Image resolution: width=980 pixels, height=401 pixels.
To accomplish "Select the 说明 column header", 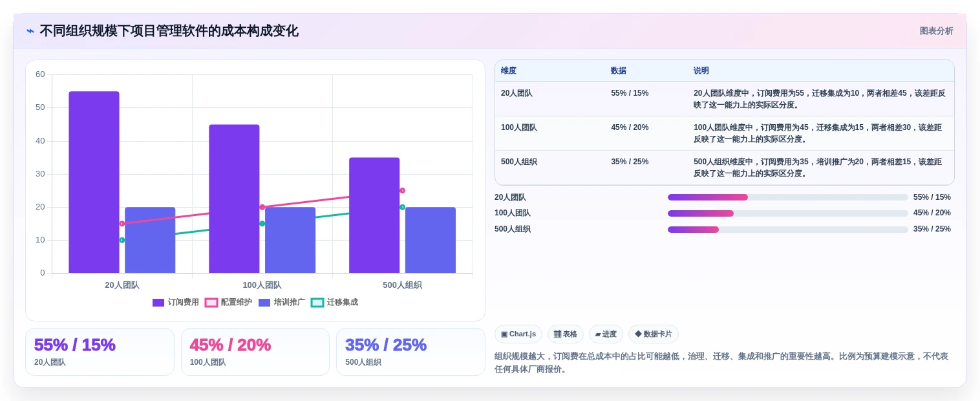I will [x=701, y=71].
